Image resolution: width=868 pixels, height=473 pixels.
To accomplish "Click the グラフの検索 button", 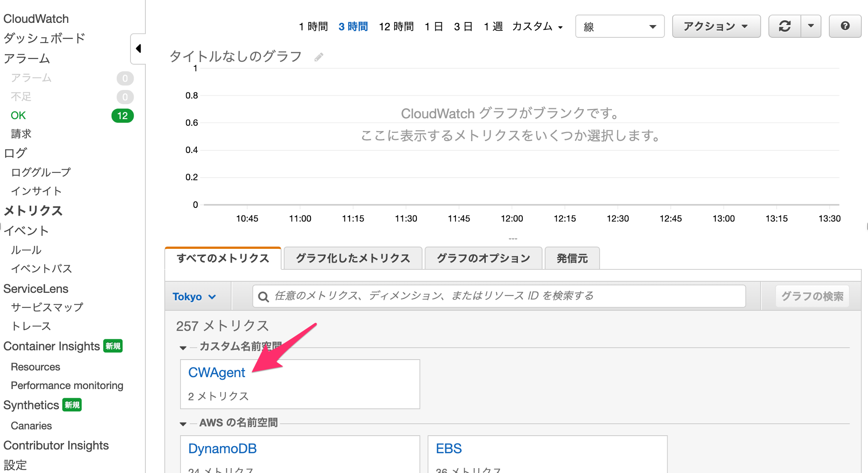I will tap(812, 296).
